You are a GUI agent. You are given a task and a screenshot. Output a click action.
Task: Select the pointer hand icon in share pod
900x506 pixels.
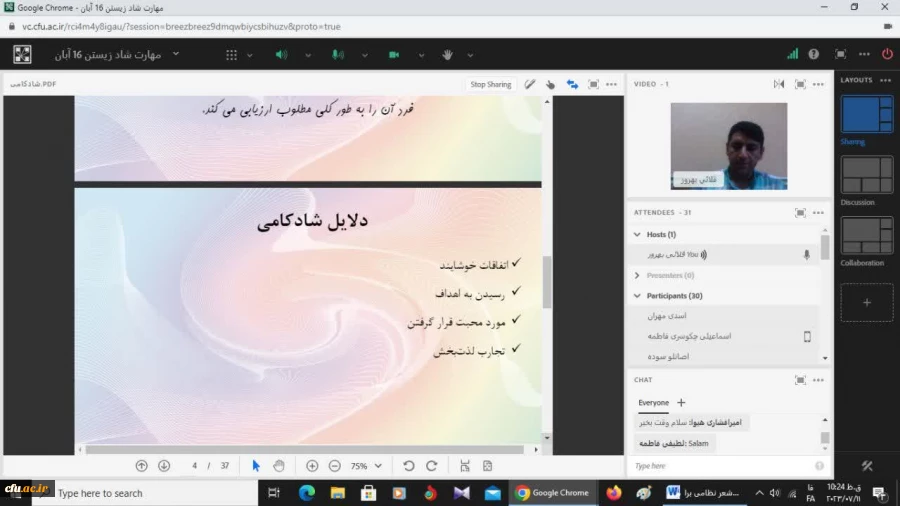pyautogui.click(x=550, y=85)
